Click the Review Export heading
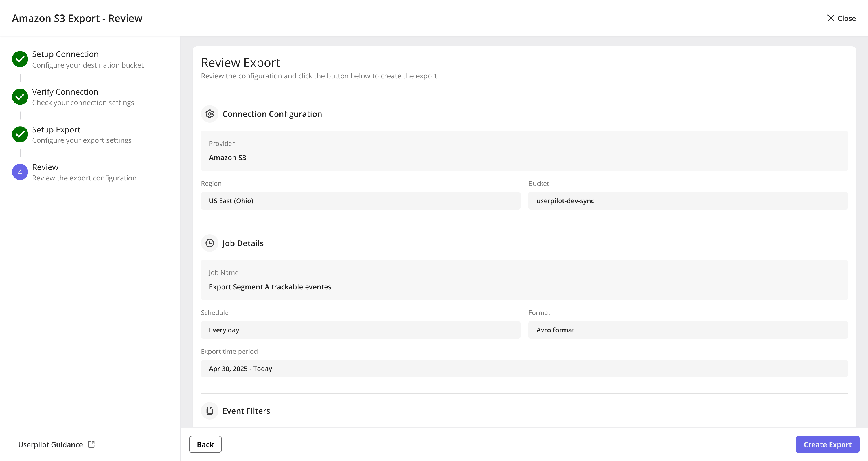This screenshot has height=461, width=868. point(241,63)
